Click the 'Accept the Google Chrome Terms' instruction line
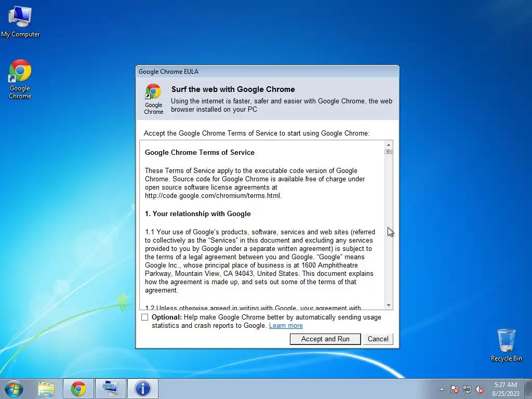The width and height of the screenshot is (532, 399). point(257,134)
